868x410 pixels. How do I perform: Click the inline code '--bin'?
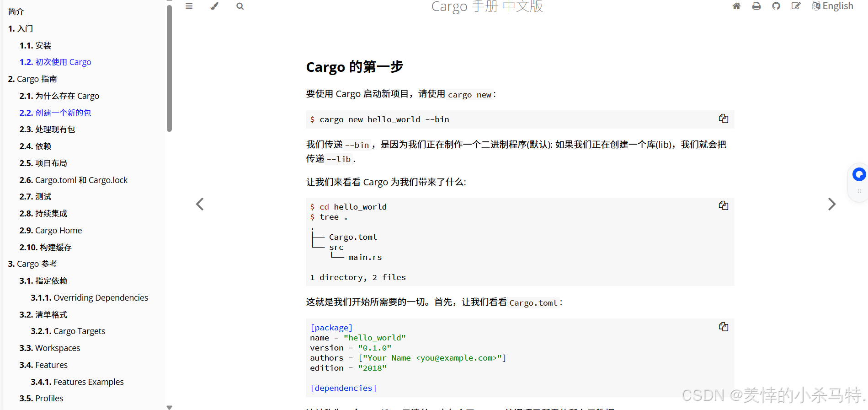tap(357, 145)
